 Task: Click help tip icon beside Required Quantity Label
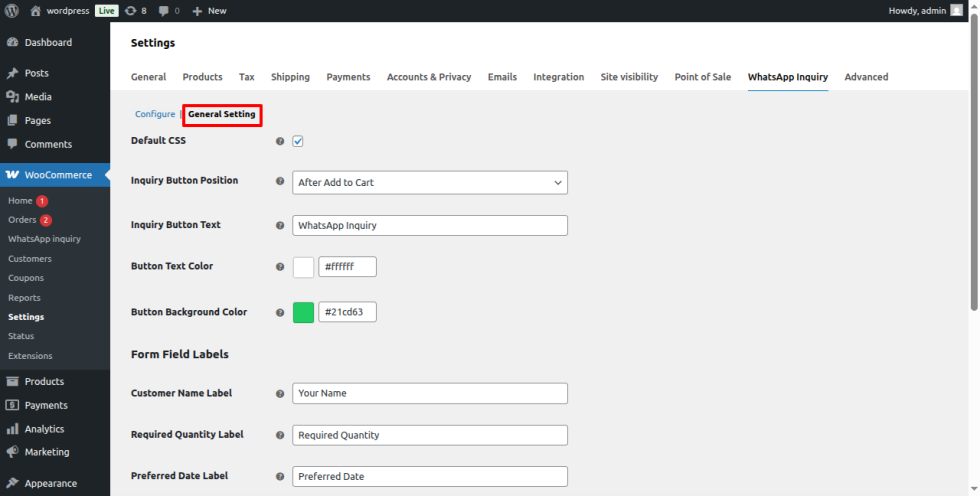click(280, 435)
